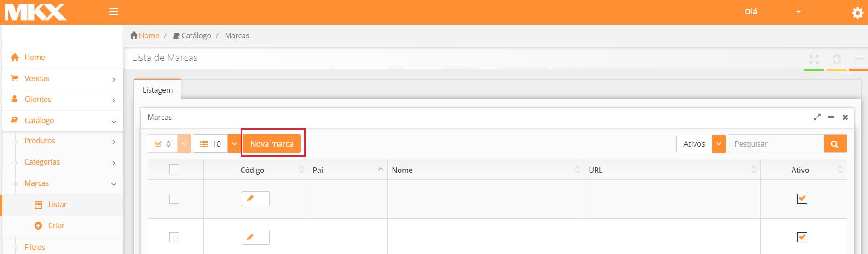Open settings gear icon at top right
The height and width of the screenshot is (254, 868).
(857, 13)
